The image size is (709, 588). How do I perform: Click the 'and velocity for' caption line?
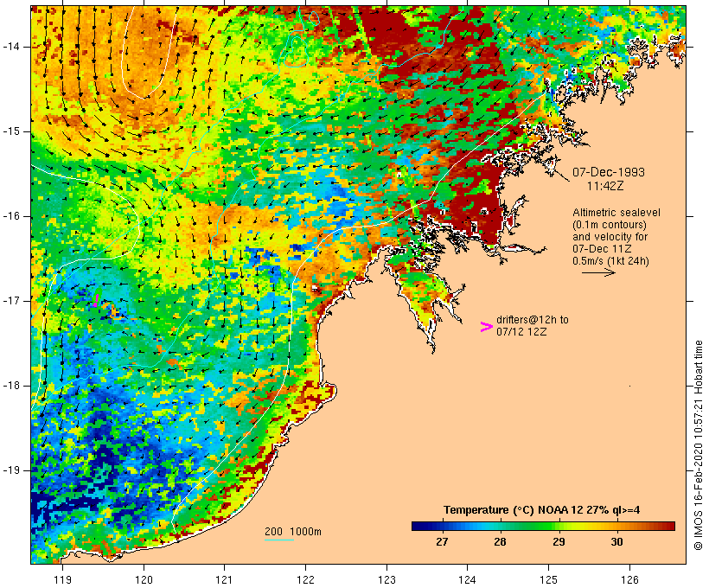pyautogui.click(x=610, y=237)
